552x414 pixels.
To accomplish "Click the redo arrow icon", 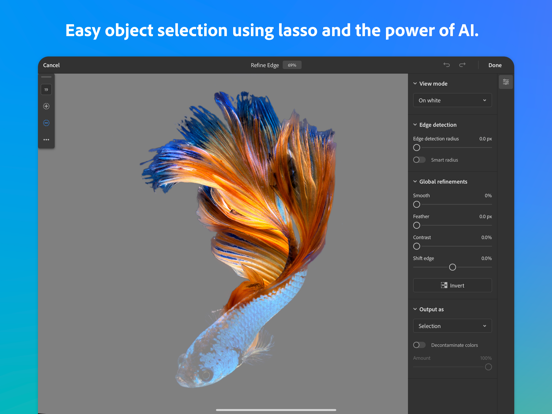I will (462, 65).
